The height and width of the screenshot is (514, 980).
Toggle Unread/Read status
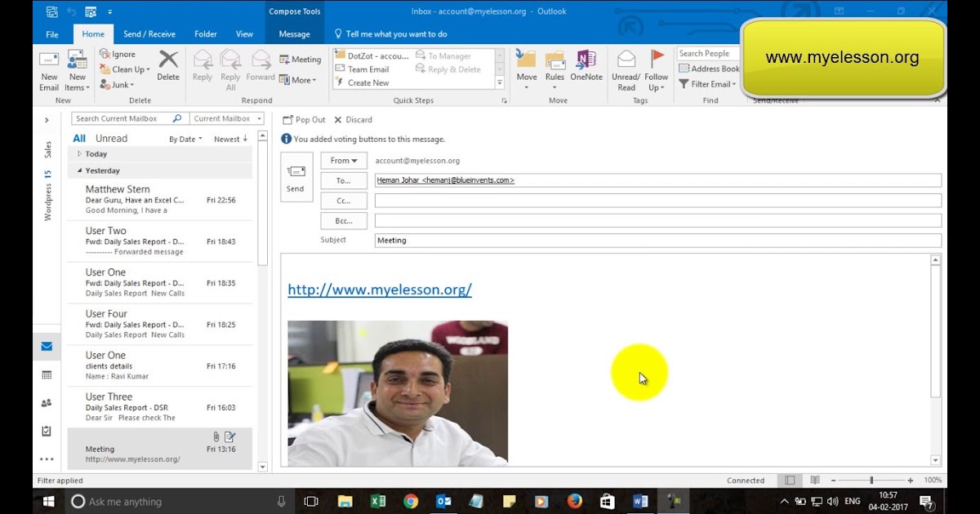(x=626, y=70)
